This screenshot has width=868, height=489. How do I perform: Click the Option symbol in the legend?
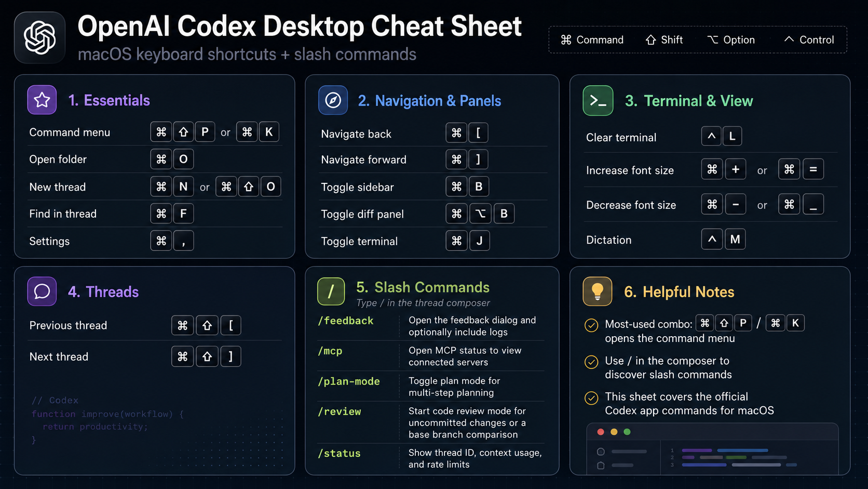click(x=713, y=40)
